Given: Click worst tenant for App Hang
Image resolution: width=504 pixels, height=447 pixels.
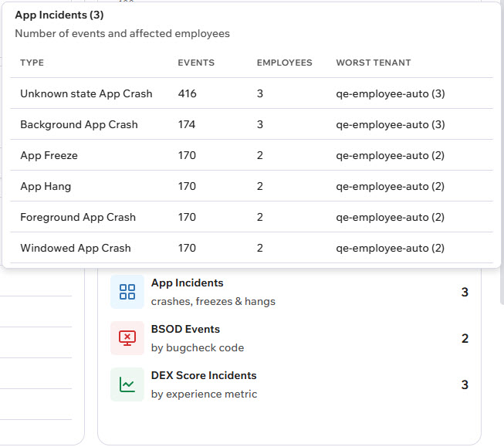Looking at the screenshot, I should (x=391, y=186).
